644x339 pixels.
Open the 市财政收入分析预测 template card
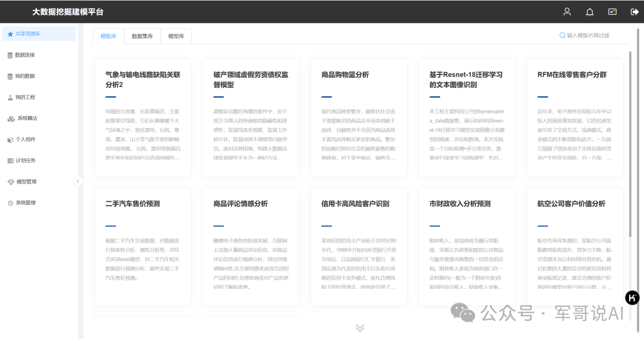(466, 247)
